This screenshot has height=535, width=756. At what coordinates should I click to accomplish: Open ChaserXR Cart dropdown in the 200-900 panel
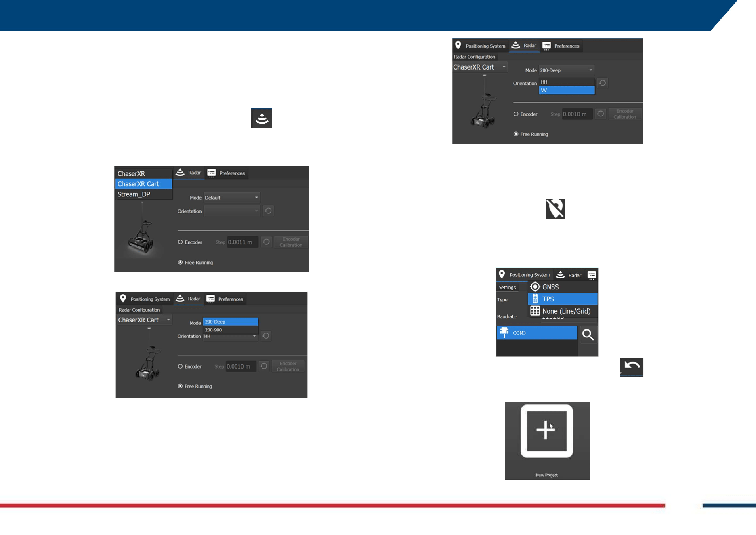coord(144,320)
